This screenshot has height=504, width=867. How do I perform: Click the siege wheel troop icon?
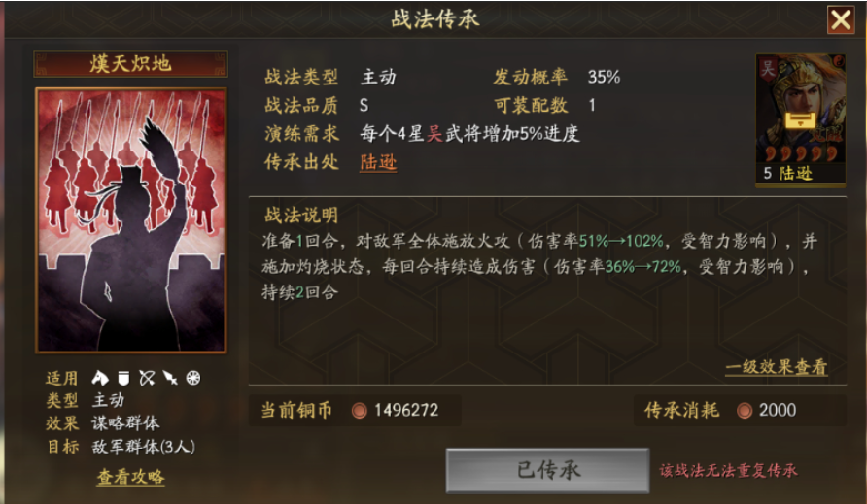[193, 378]
